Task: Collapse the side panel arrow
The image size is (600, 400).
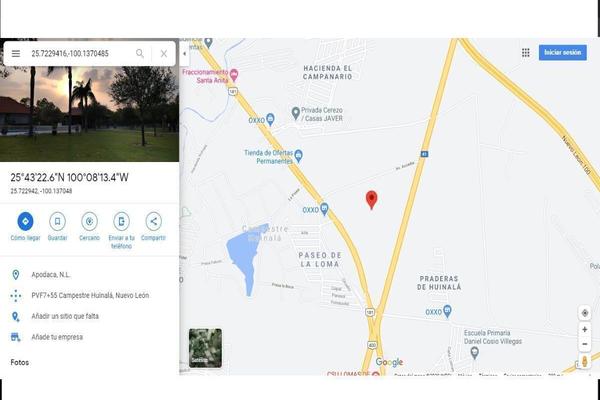Action: (184, 54)
